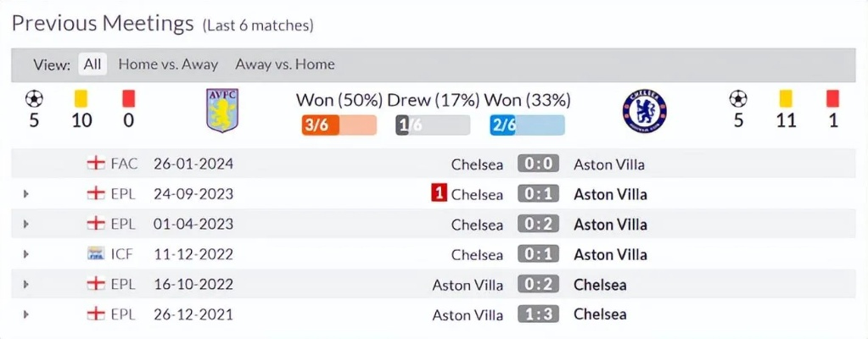868x339 pixels.
Task: Click the England flag beside FAC
Action: 96,164
